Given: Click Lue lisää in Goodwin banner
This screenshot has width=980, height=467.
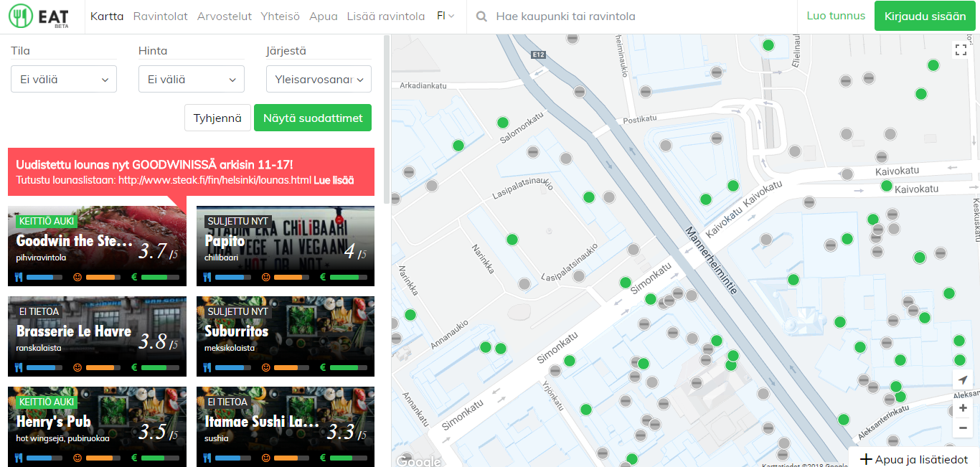Looking at the screenshot, I should (x=334, y=180).
